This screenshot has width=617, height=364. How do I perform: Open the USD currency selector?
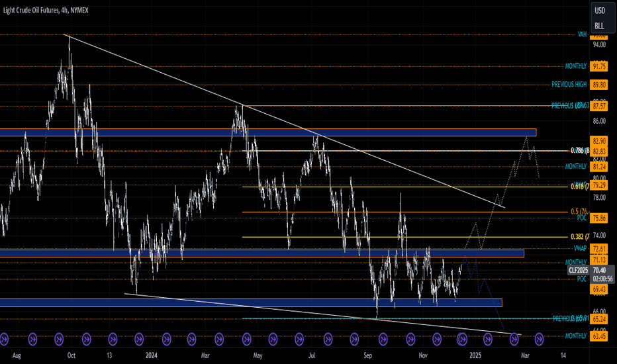pos(600,11)
